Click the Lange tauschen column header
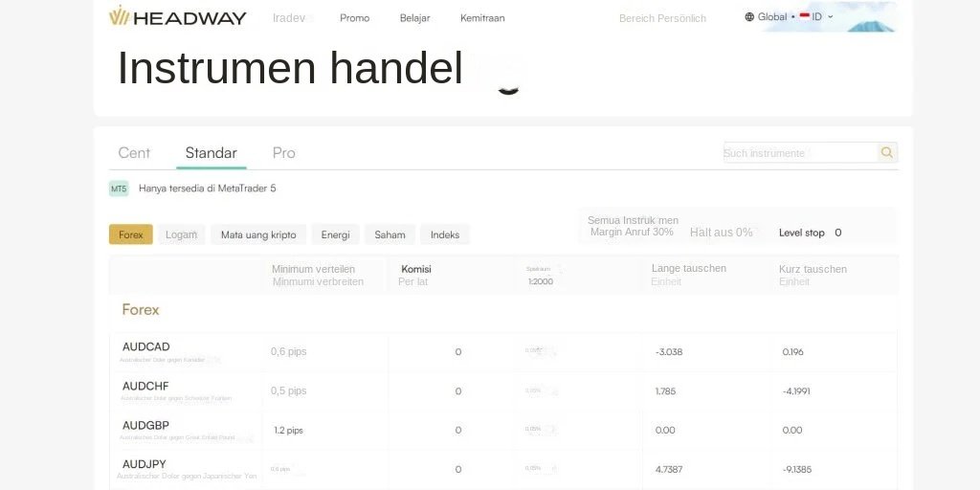 [x=689, y=268]
